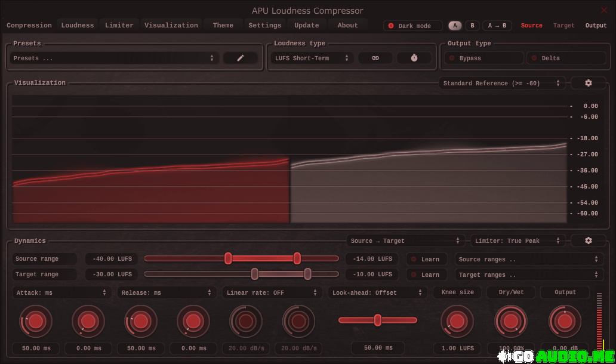Close the APU Loudness Compressor window
This screenshot has height=364, width=616.
(604, 10)
